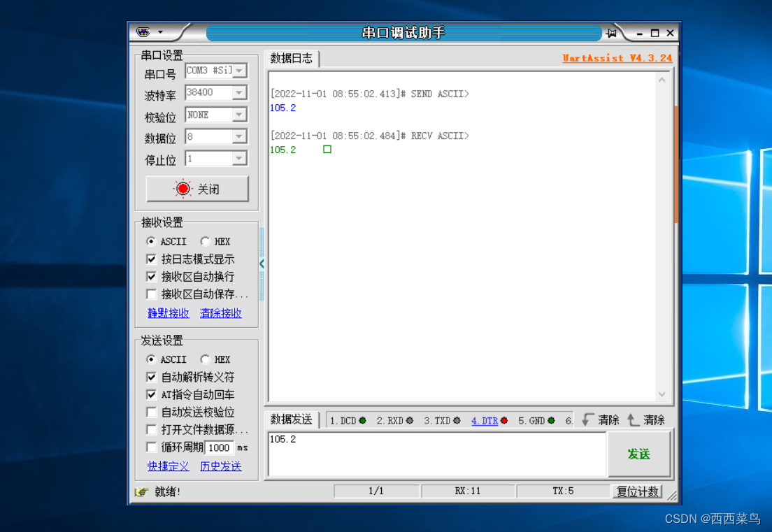Click the 清除接收 link
The width and height of the screenshot is (772, 532).
pos(220,313)
